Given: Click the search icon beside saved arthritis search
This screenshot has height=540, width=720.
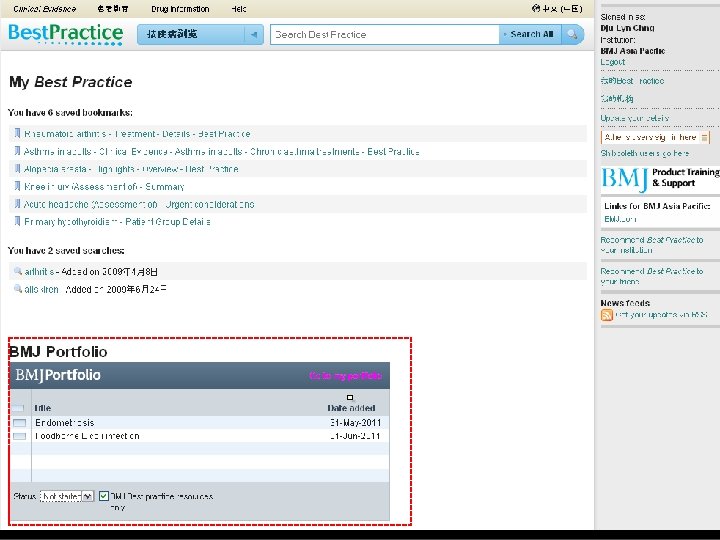Looking at the screenshot, I should [x=18, y=271].
